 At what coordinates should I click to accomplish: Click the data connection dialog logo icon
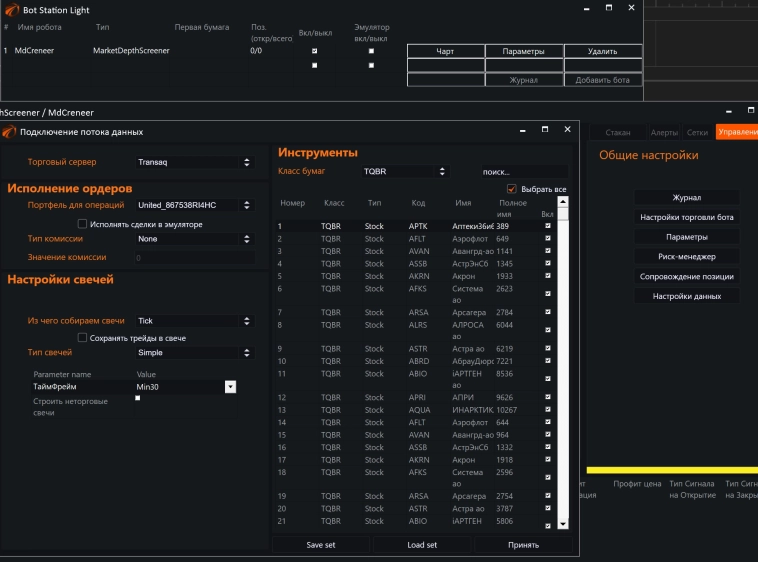(x=9, y=131)
